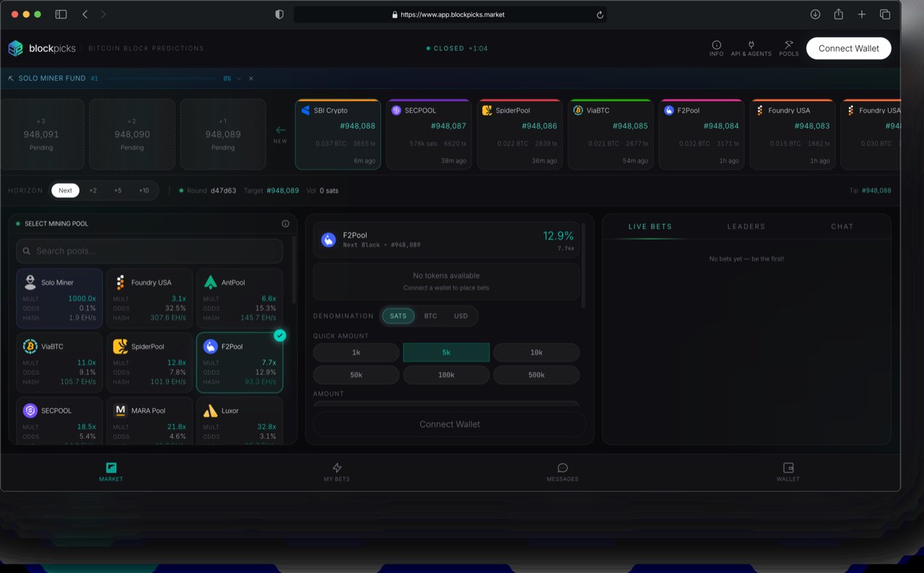Image resolution: width=924 pixels, height=573 pixels.
Task: Click the 12.9% odds value
Action: [558, 235]
